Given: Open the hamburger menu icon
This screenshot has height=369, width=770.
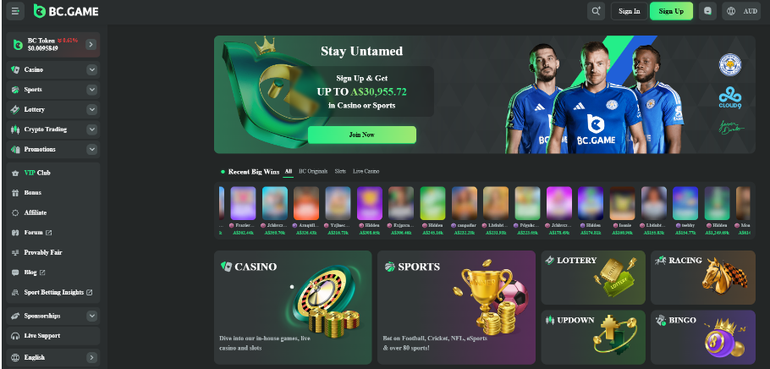Looking at the screenshot, I should (x=15, y=11).
